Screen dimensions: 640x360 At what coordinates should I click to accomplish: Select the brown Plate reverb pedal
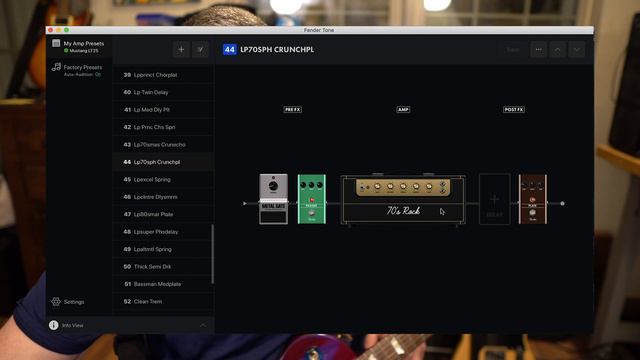tap(533, 199)
